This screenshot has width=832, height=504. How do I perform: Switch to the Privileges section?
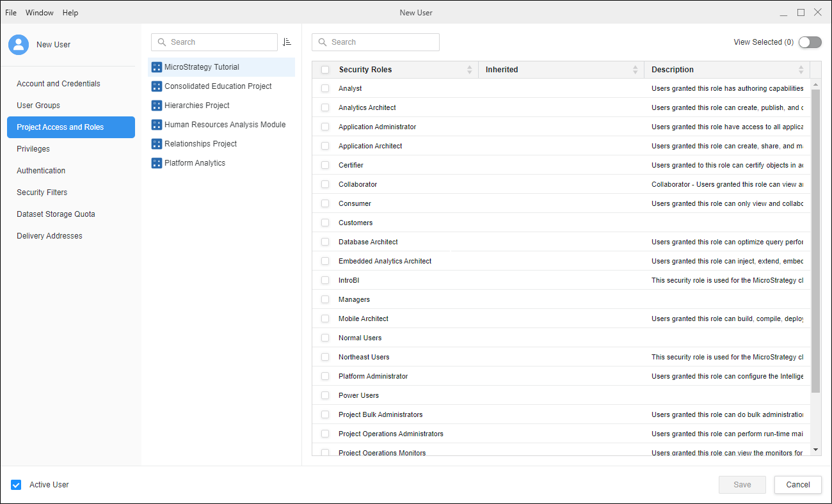33,149
